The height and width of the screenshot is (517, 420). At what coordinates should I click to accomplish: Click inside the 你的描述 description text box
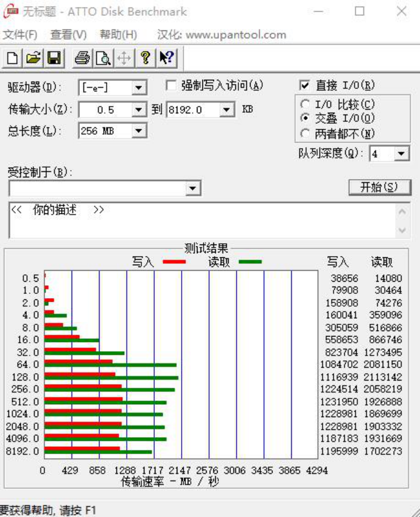click(x=201, y=224)
